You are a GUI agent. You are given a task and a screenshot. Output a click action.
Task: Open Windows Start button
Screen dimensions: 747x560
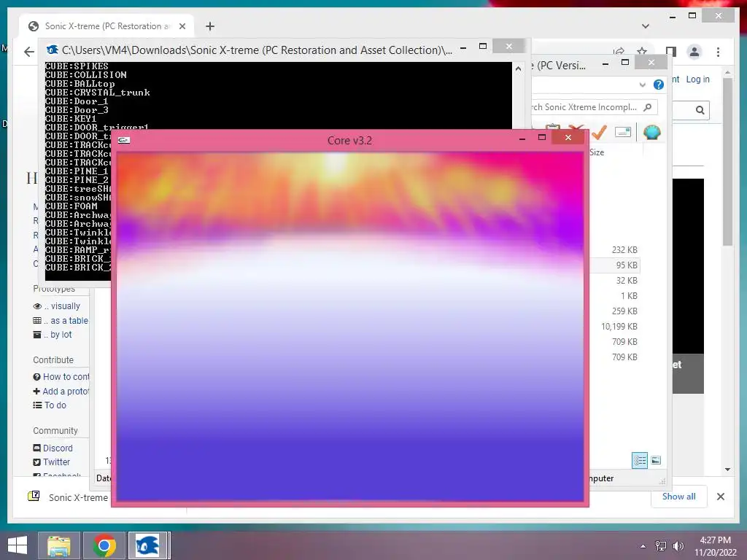(x=18, y=545)
